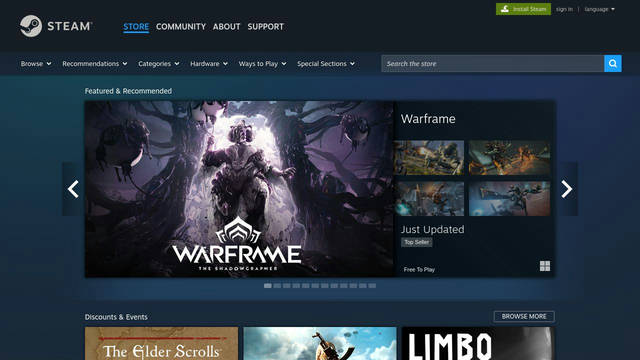Open the Ways to Play dropdown

coord(262,64)
